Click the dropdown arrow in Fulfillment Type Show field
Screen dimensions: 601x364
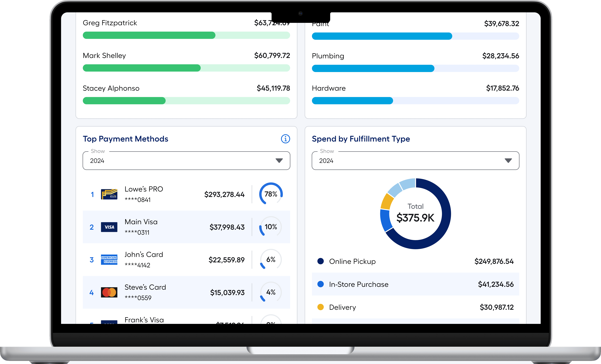pyautogui.click(x=508, y=161)
